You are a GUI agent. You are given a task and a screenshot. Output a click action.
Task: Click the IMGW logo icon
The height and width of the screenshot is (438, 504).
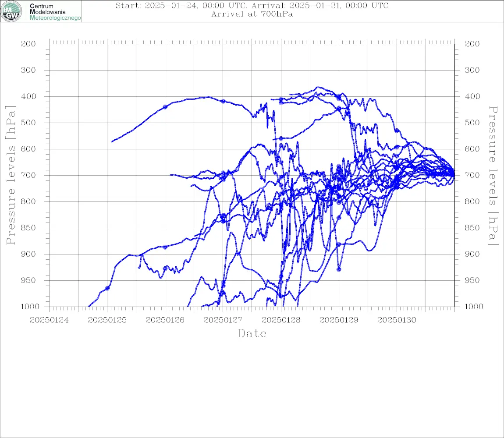pos(11,11)
